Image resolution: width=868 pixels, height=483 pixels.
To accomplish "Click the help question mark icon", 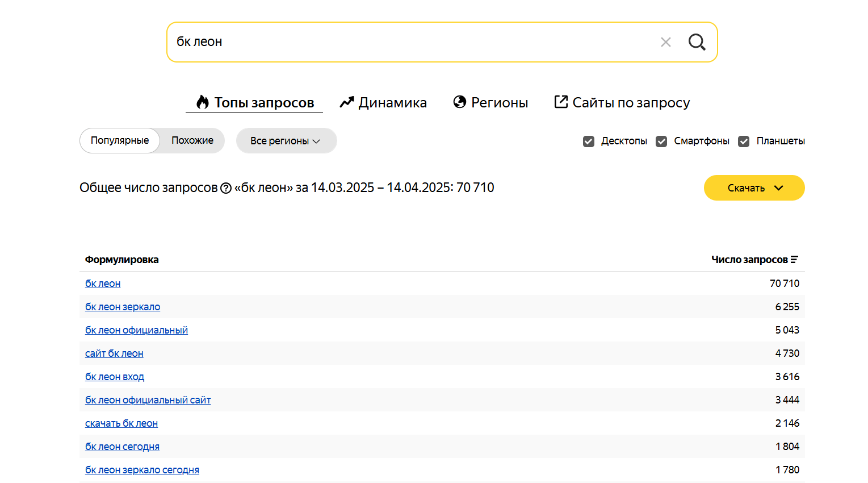I will (x=226, y=188).
